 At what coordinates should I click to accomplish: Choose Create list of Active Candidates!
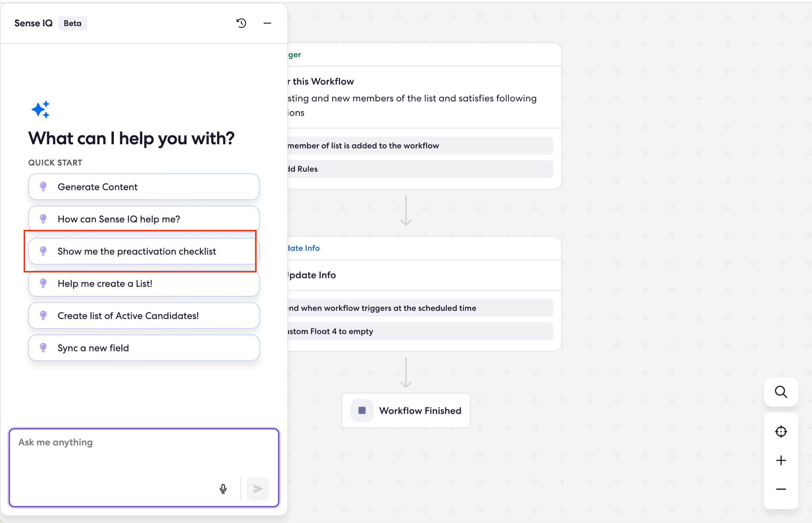pos(144,315)
